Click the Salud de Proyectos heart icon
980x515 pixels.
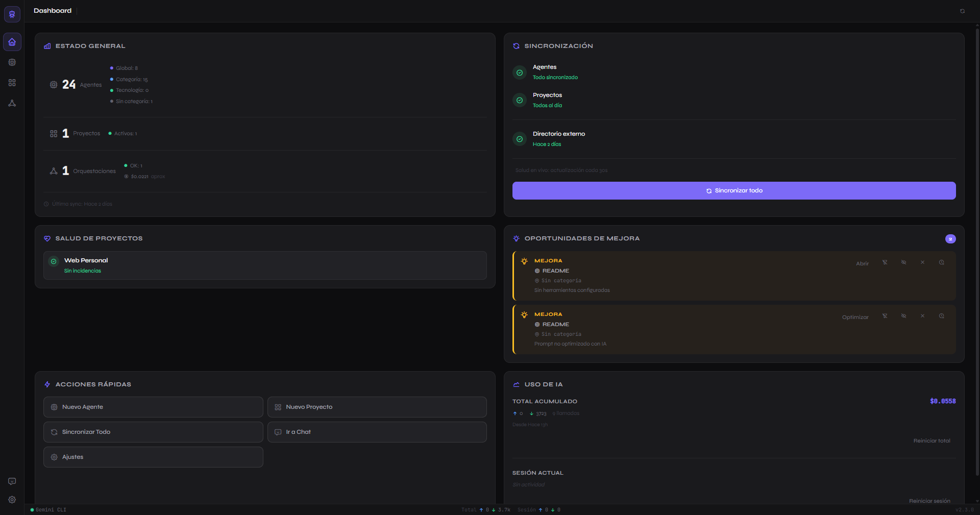(47, 238)
